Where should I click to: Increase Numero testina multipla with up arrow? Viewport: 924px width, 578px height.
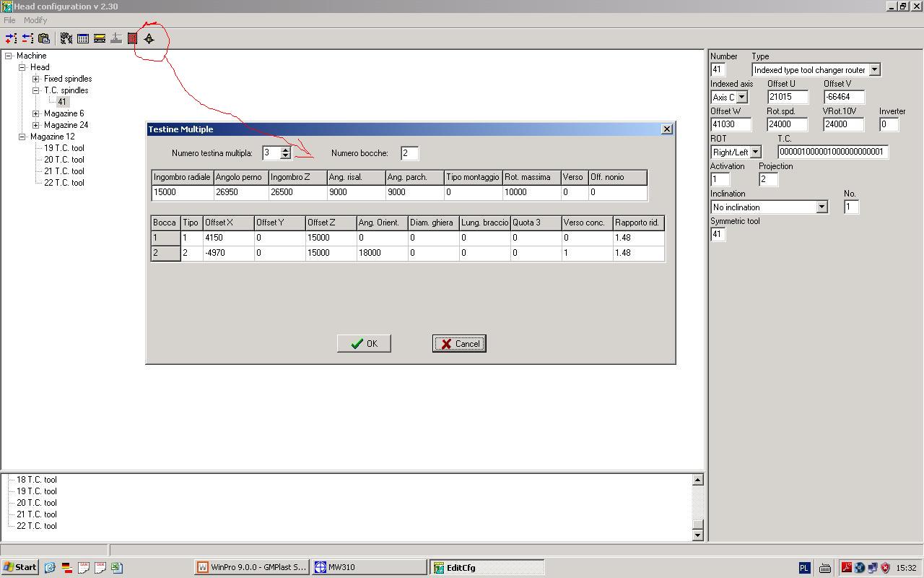click(285, 150)
